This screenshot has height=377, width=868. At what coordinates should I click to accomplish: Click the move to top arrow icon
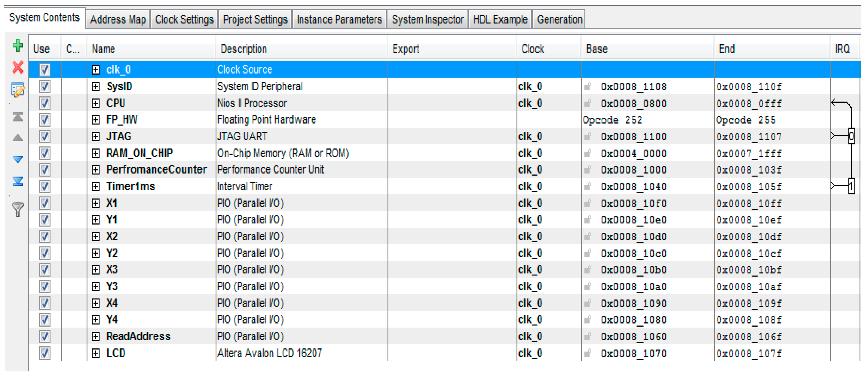point(17,116)
